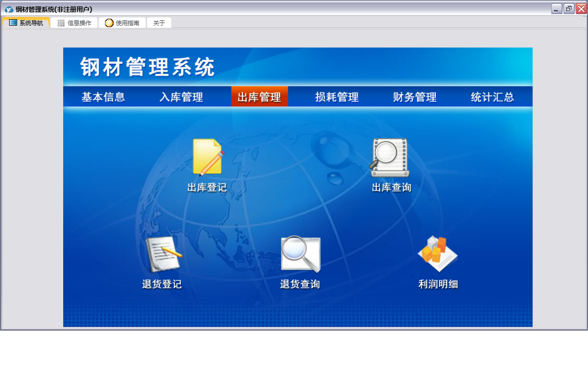Click the 出库查询 label

391,187
